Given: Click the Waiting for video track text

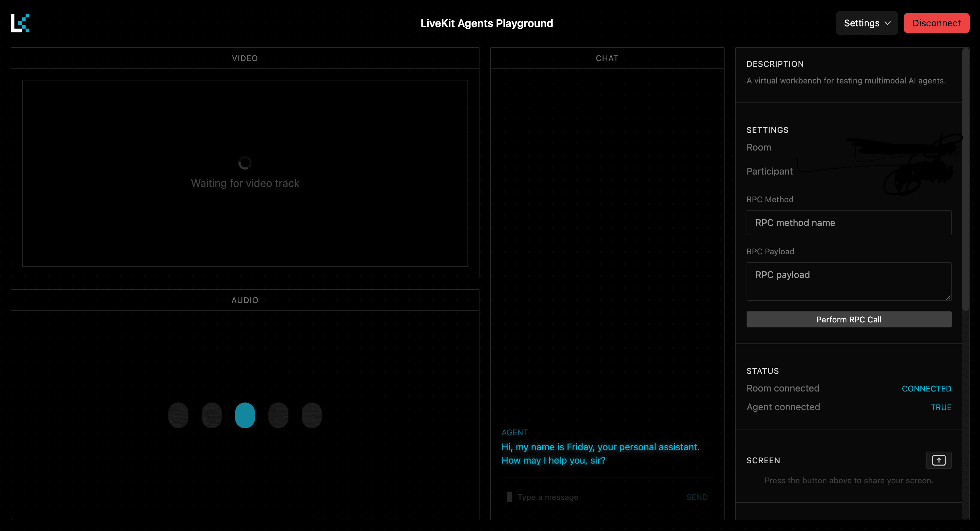Looking at the screenshot, I should tap(245, 183).
